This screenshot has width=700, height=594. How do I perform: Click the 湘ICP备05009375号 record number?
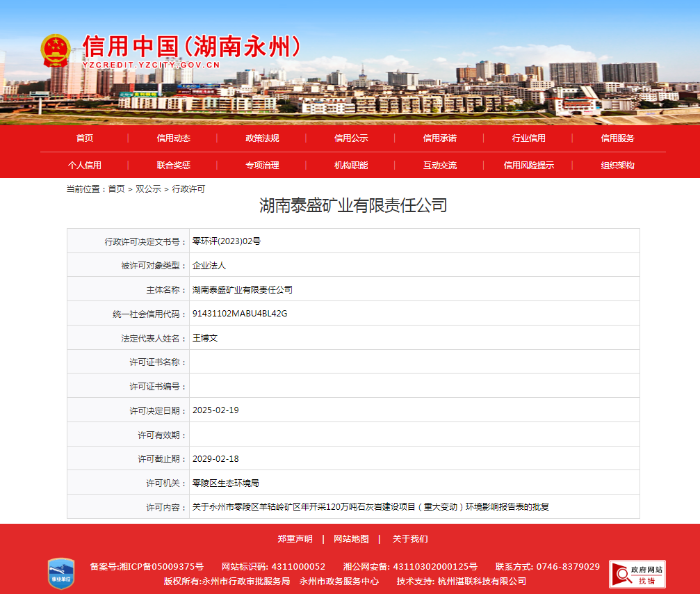coord(161,567)
